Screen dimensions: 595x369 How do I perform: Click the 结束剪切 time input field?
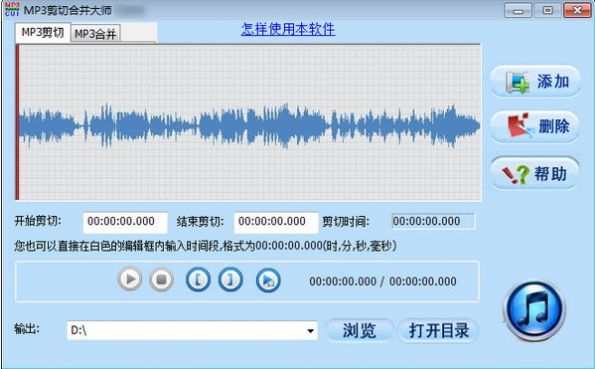[x=276, y=222]
